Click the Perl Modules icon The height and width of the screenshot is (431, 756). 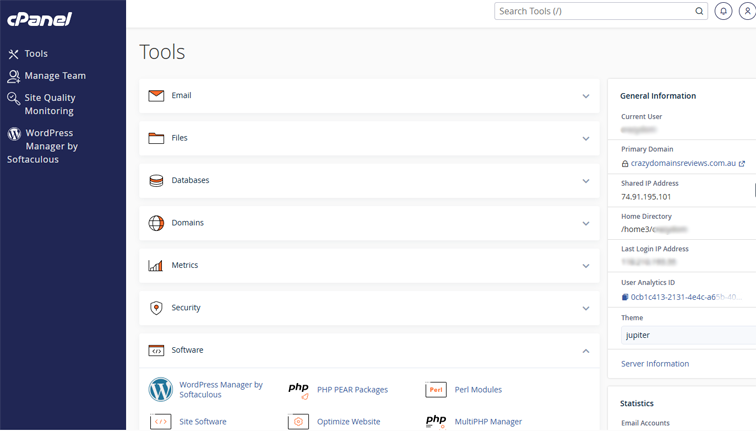pyautogui.click(x=436, y=390)
